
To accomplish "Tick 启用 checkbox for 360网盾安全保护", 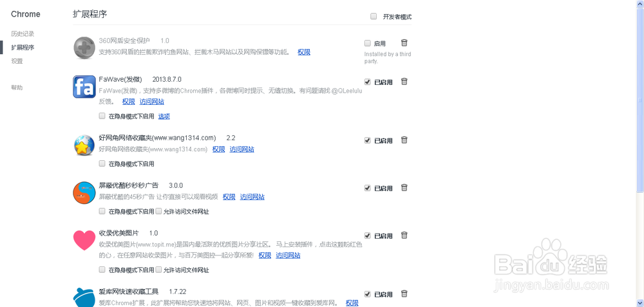I will [368, 43].
